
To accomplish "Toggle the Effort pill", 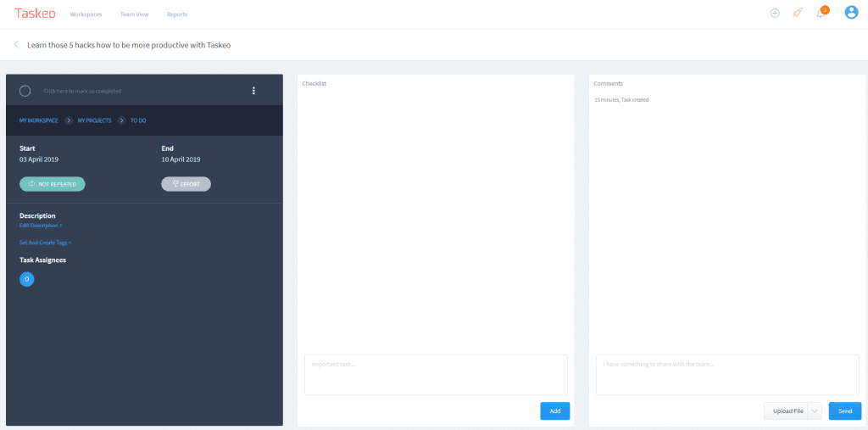I will pyautogui.click(x=186, y=184).
